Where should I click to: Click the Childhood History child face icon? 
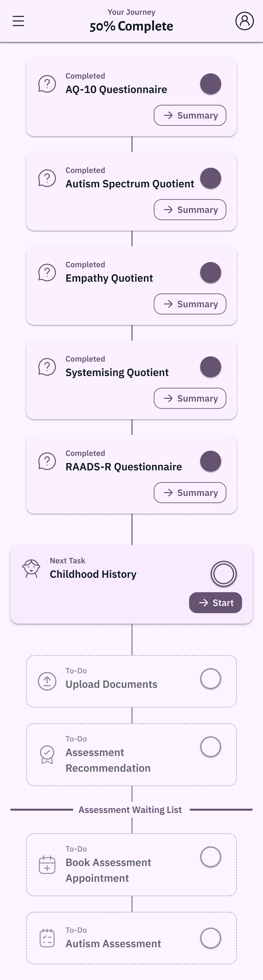[31, 568]
